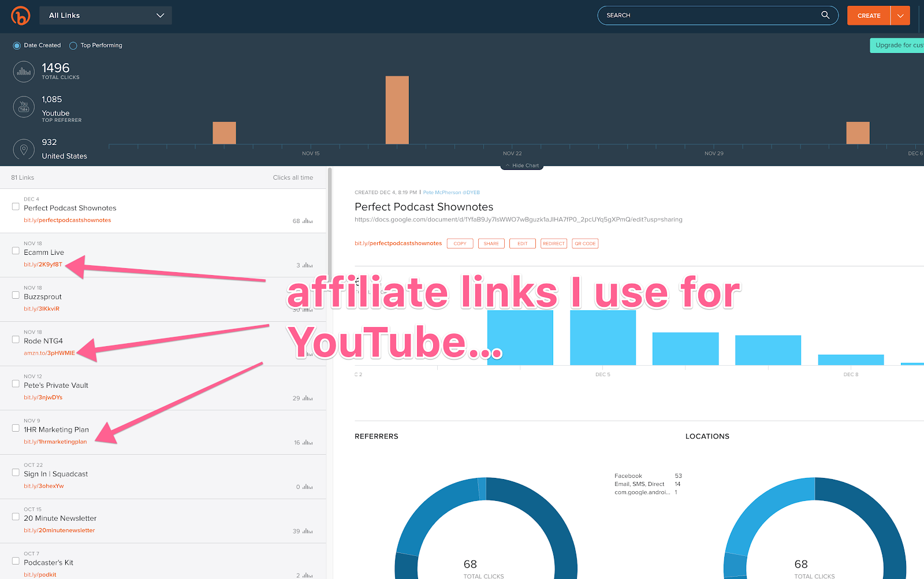Image resolution: width=924 pixels, height=579 pixels.
Task: Select Date Created radio option
Action: [17, 46]
